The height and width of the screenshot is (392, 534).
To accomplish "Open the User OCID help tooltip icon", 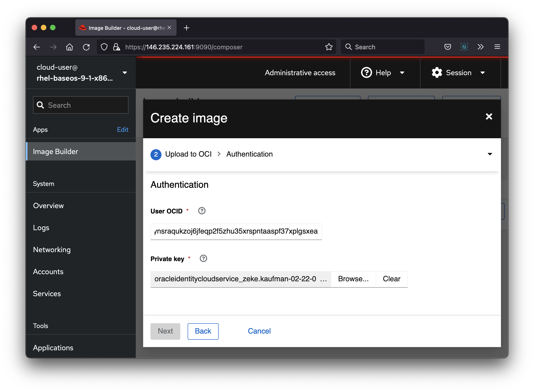I will pos(202,210).
